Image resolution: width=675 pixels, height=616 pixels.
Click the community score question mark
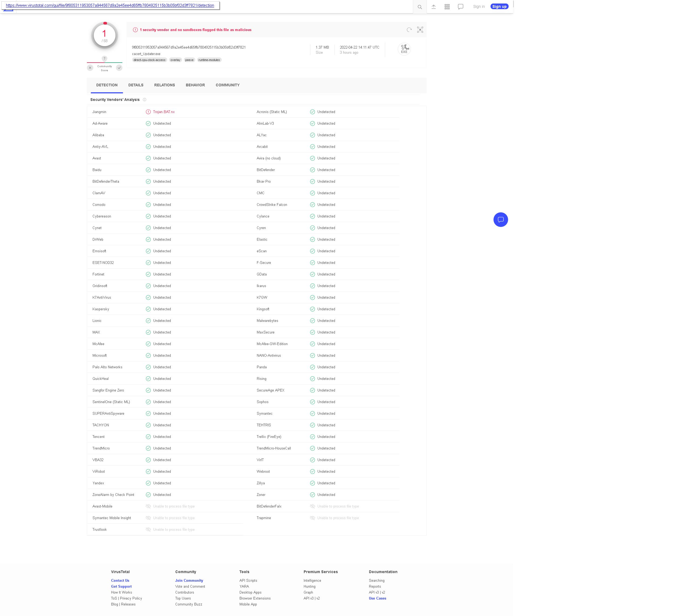104,59
